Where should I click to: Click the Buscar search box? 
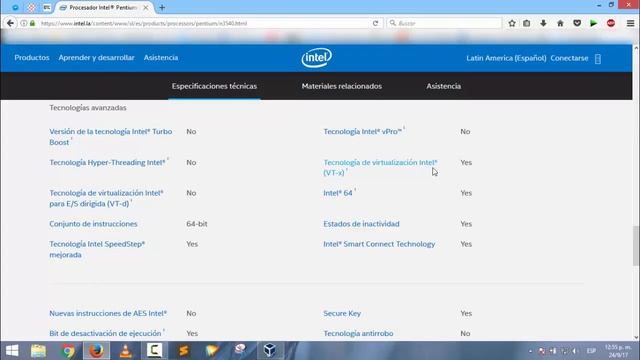point(445,23)
